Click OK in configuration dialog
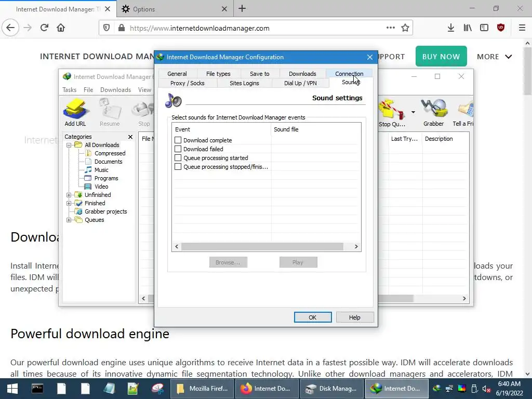Screen dimensions: 532x399 click(x=312, y=317)
